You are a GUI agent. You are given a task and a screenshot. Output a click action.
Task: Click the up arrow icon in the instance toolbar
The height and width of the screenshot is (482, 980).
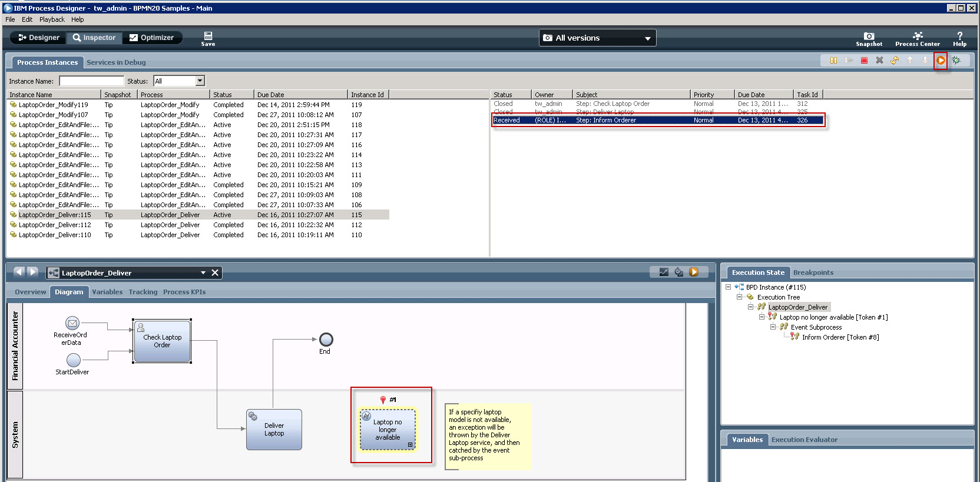(910, 60)
